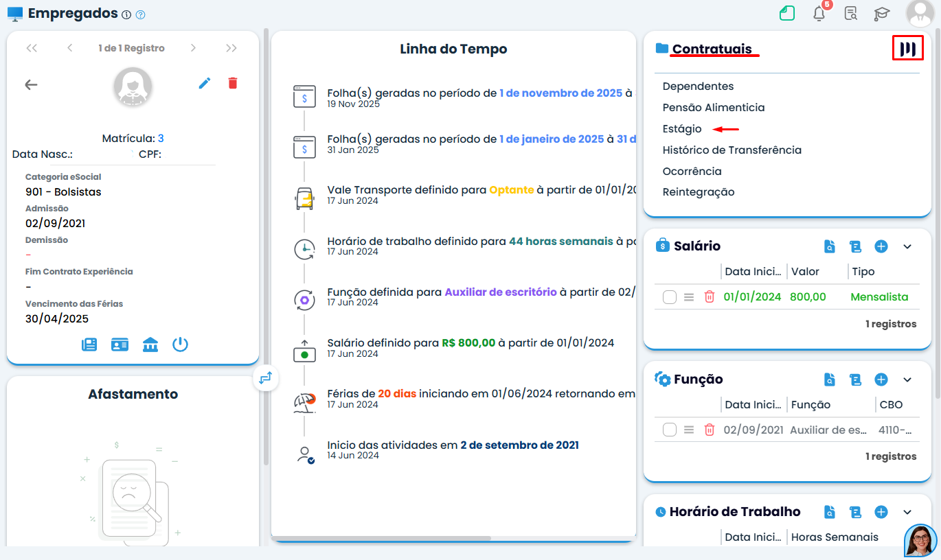The height and width of the screenshot is (560, 941).
Task: Click 'Auxiliar de escritório' in timeline
Action: point(501,292)
